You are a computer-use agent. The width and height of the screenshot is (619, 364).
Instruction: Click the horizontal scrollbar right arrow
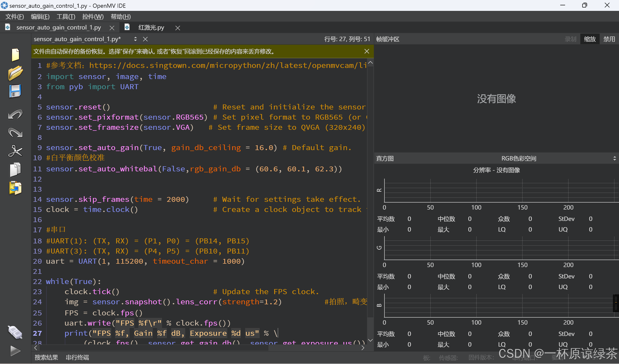[x=363, y=348]
